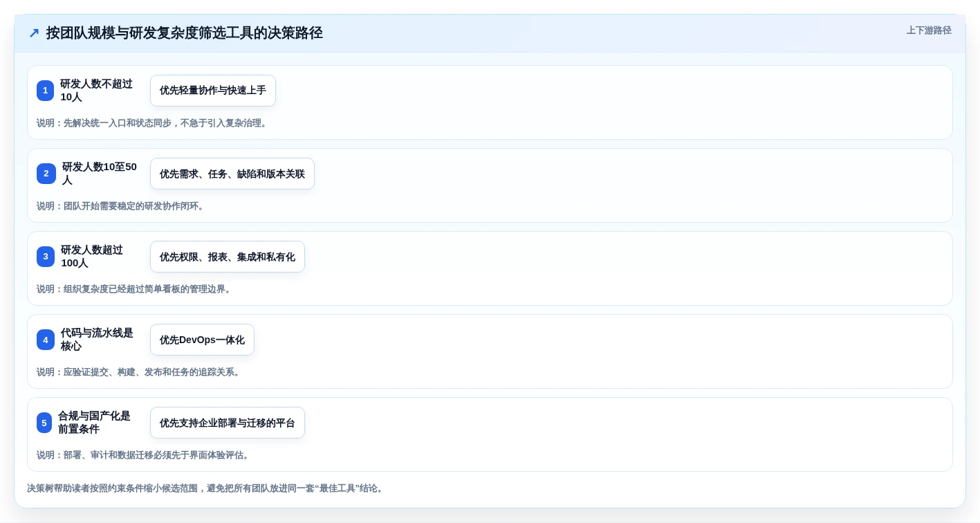980x523 pixels.
Task: Click step number badge 3
Action: [46, 257]
